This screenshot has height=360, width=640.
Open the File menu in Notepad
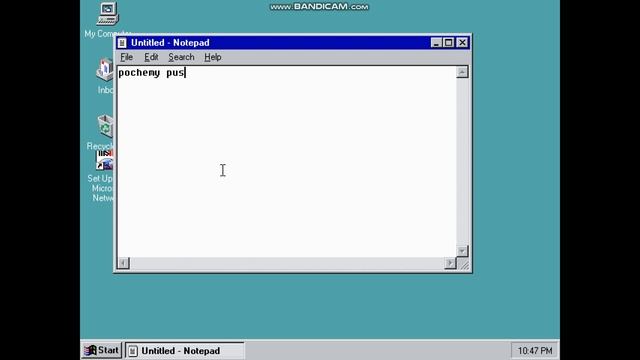[126, 57]
